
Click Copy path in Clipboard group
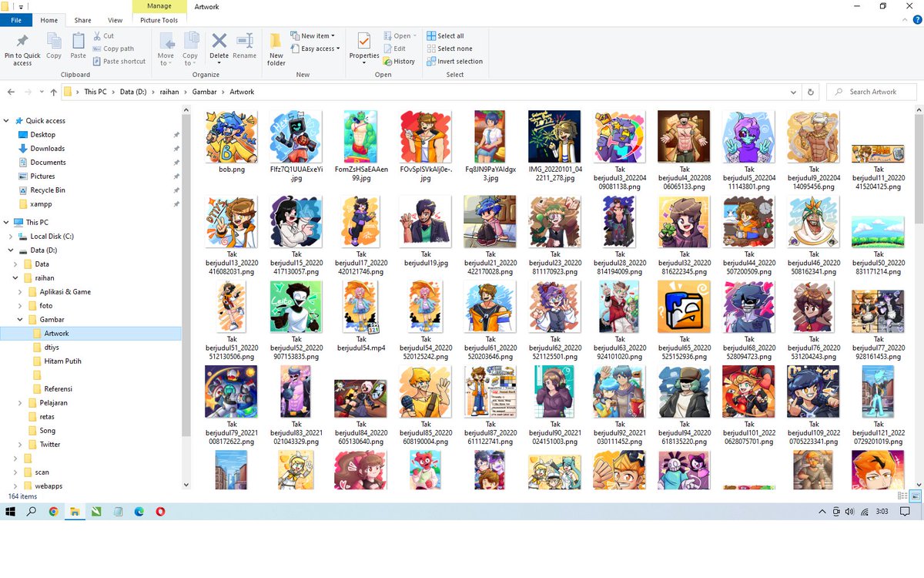coord(113,49)
